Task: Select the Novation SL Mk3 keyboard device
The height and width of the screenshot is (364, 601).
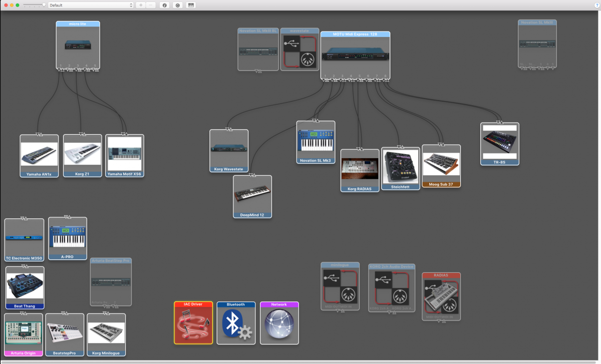Action: (x=316, y=142)
